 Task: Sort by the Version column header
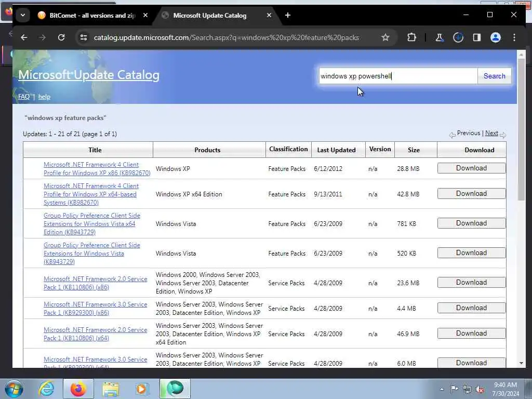tap(380, 149)
